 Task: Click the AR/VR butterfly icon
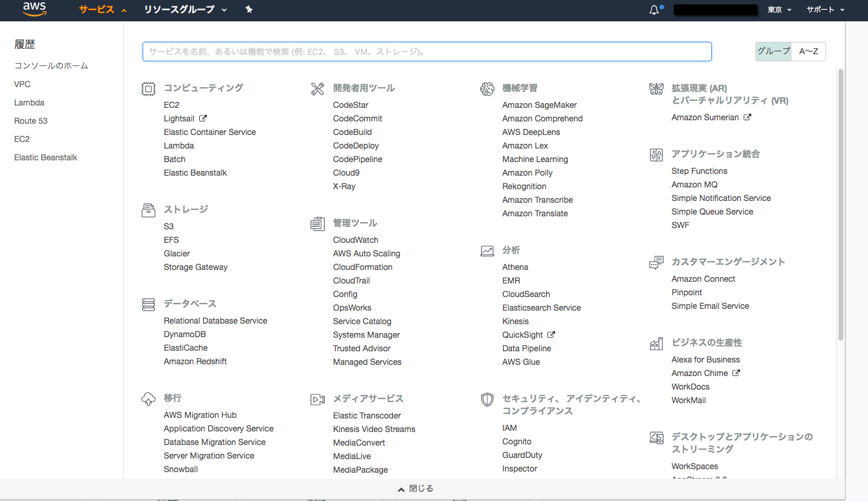656,89
